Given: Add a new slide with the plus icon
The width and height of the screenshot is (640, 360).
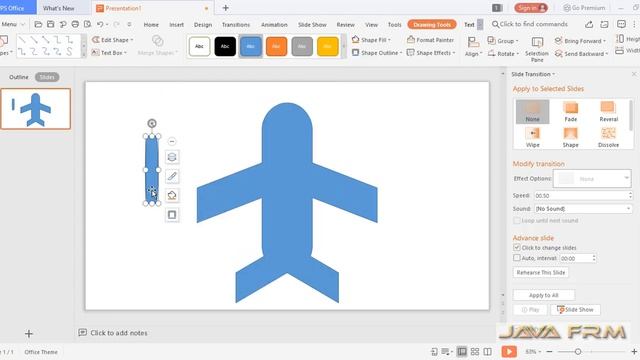Looking at the screenshot, I should click(29, 333).
